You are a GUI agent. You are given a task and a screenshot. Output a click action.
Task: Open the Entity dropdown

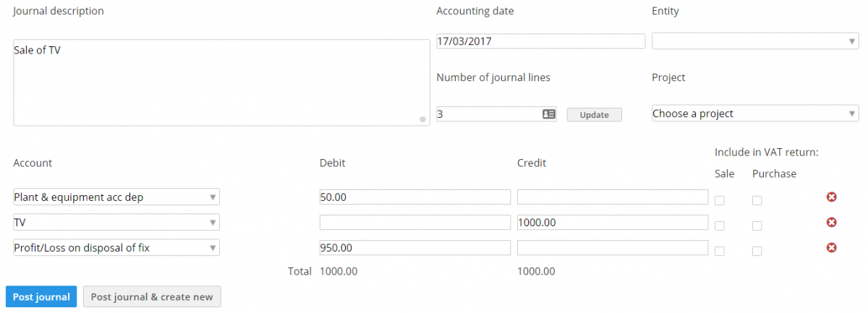[755, 41]
